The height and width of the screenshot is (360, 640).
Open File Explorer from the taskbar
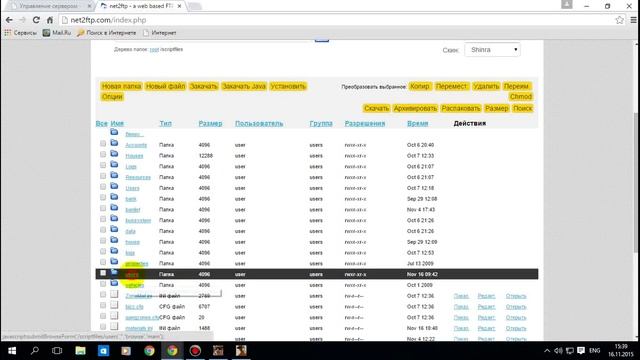click(80, 351)
